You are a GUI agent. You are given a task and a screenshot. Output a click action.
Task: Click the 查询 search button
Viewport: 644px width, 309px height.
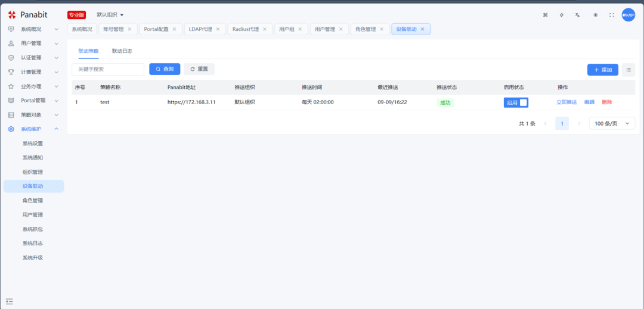[x=165, y=69]
